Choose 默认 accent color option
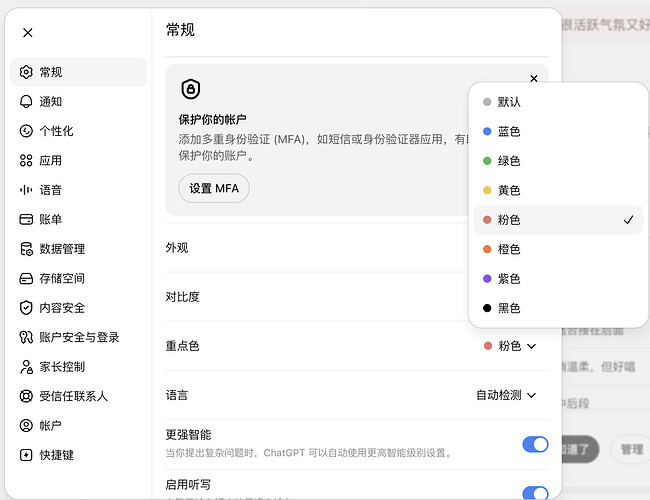 pos(558,102)
